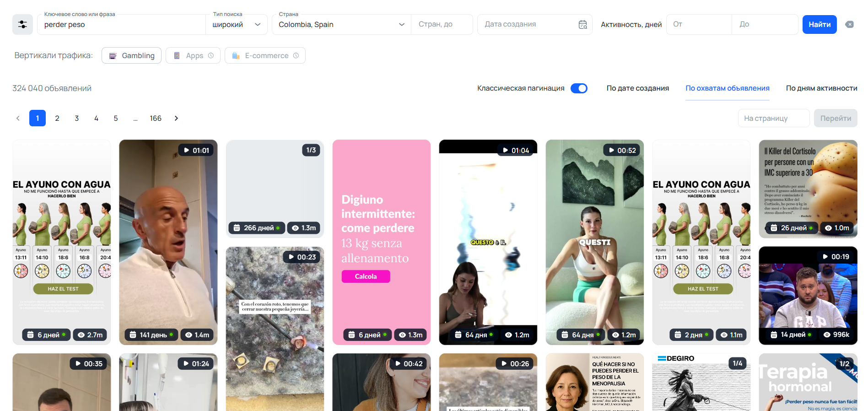Click the 996k views eye badge
The image size is (868, 411).
pos(836,335)
